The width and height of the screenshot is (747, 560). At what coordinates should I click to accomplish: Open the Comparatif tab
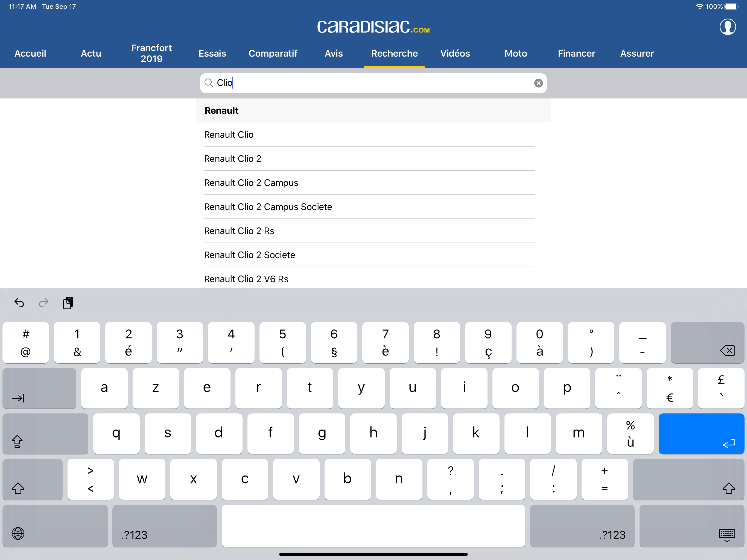click(273, 53)
